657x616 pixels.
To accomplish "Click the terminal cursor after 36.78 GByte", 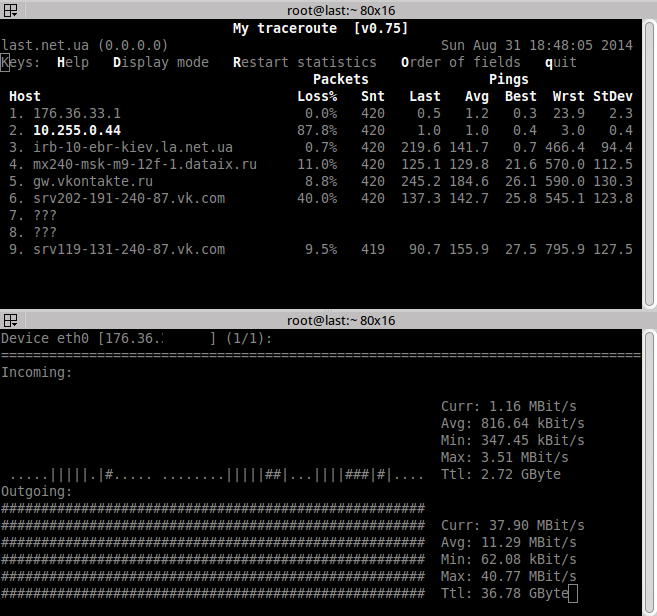I will coord(573,594).
